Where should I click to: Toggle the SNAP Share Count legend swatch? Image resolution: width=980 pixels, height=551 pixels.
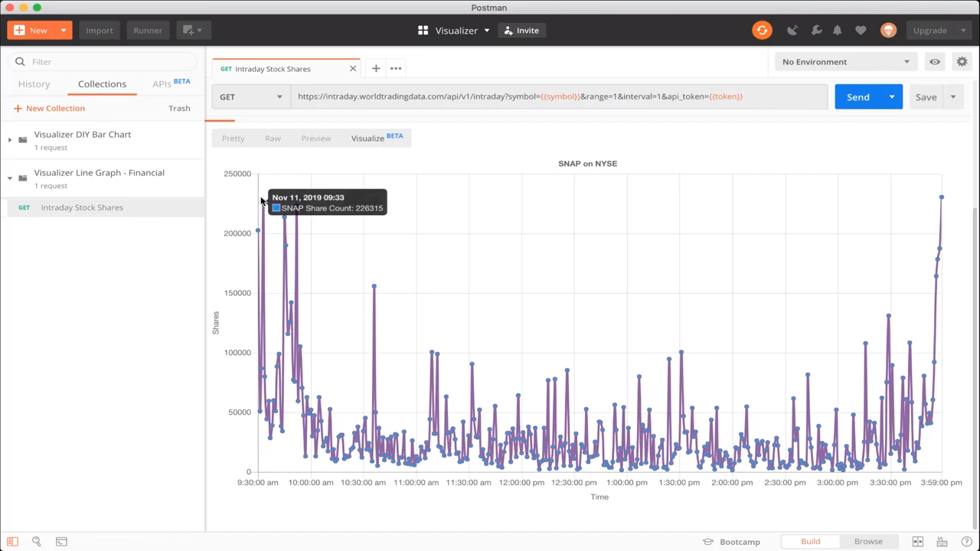[x=276, y=208]
